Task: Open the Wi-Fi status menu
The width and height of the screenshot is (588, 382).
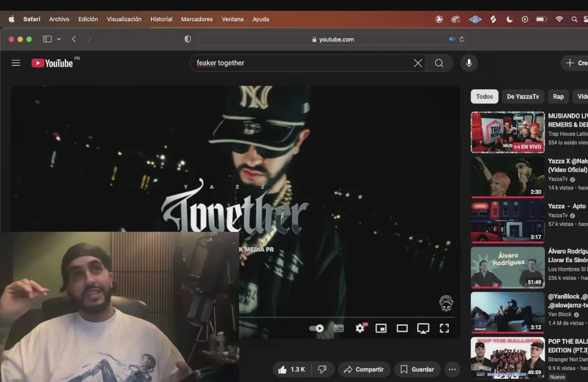Action: [x=559, y=19]
